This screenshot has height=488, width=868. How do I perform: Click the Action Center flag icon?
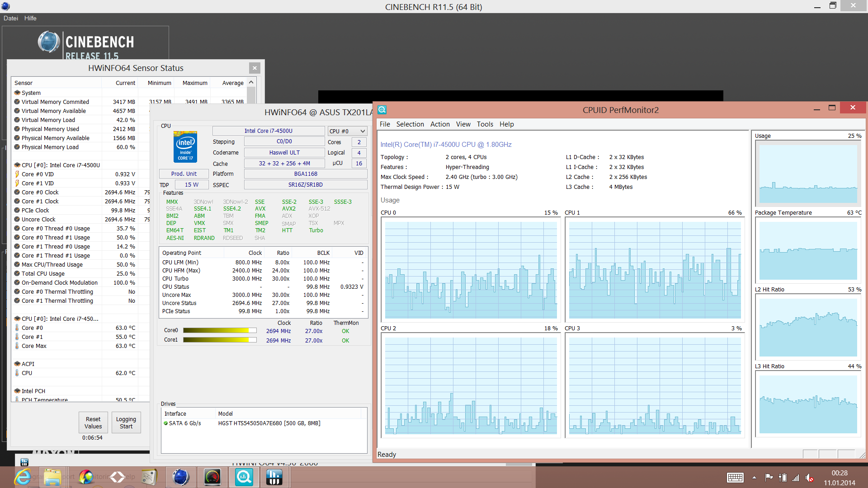pyautogui.click(x=769, y=478)
